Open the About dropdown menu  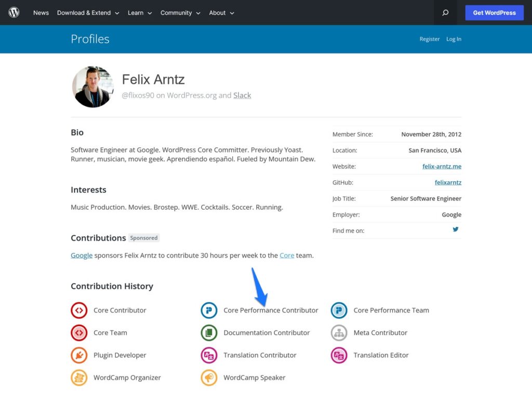coord(218,12)
